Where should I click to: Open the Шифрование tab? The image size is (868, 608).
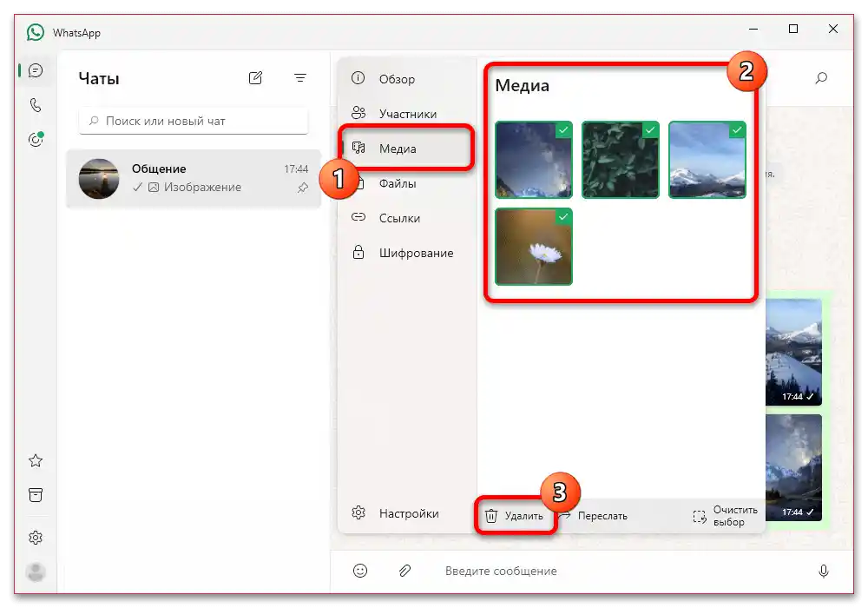tap(407, 253)
